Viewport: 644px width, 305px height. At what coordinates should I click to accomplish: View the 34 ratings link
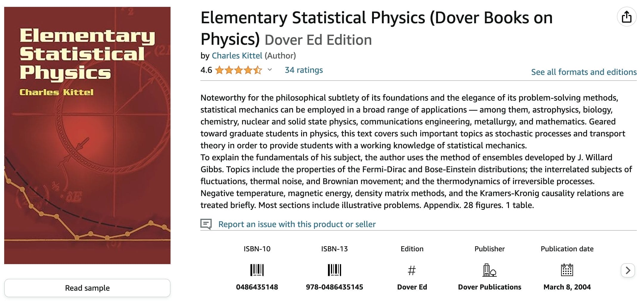[x=304, y=70]
